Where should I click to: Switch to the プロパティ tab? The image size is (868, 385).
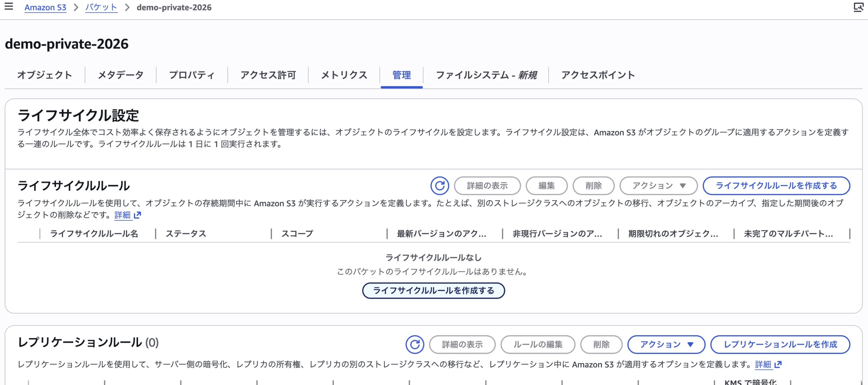192,75
